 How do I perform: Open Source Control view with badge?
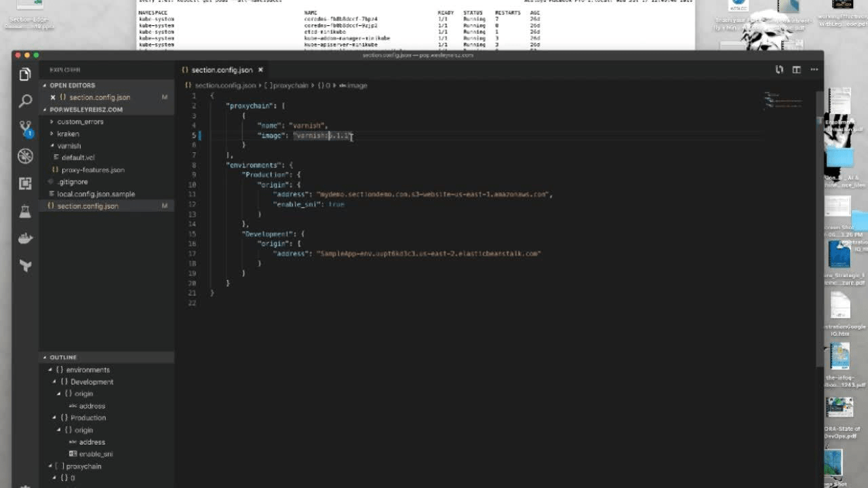coord(25,129)
